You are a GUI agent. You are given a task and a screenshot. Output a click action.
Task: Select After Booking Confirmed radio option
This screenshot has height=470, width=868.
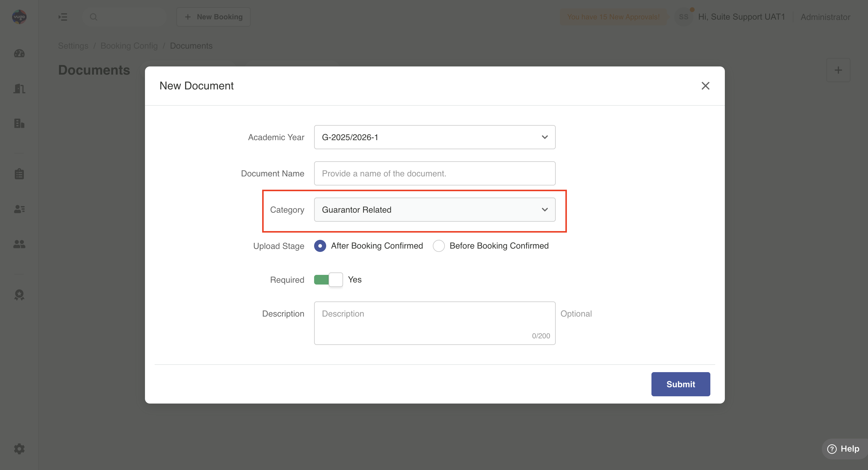(x=320, y=246)
